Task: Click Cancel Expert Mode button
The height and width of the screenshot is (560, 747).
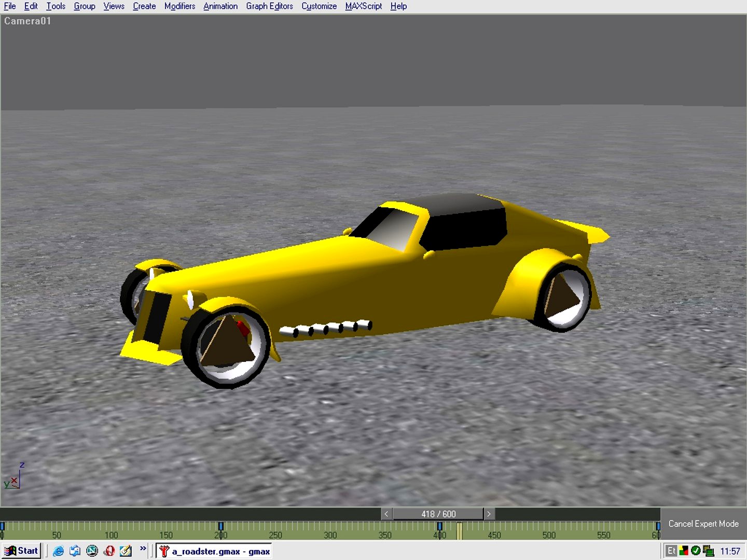Action: (703, 524)
